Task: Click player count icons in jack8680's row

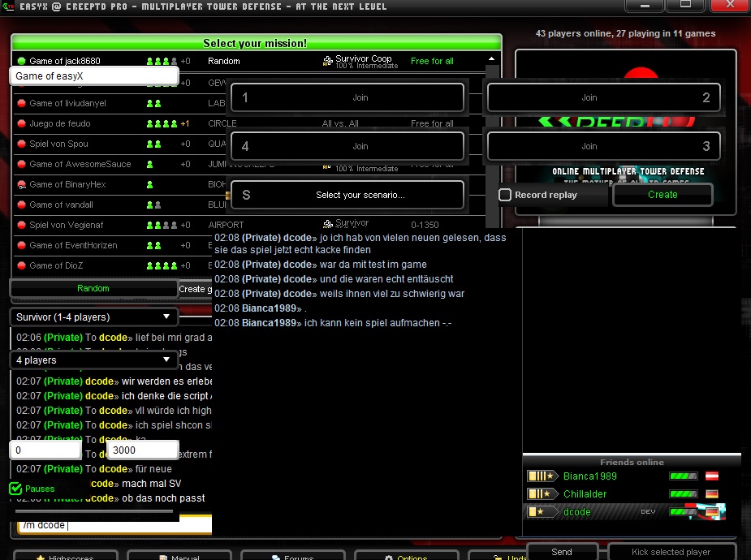Action: (162, 61)
